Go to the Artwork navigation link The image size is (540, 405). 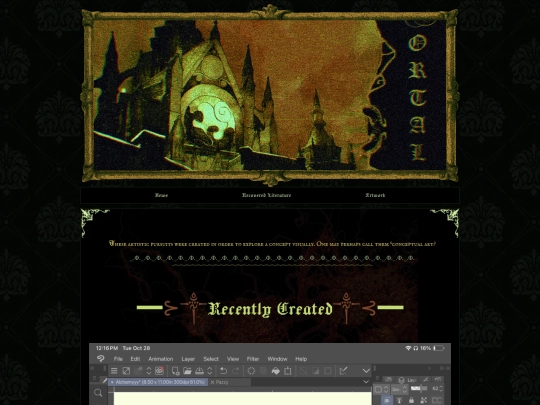click(x=375, y=195)
